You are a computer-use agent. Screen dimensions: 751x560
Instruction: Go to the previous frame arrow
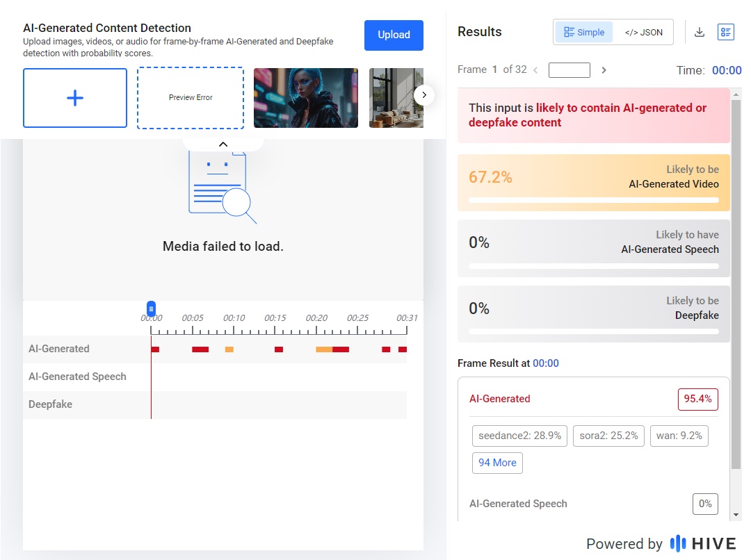(535, 70)
